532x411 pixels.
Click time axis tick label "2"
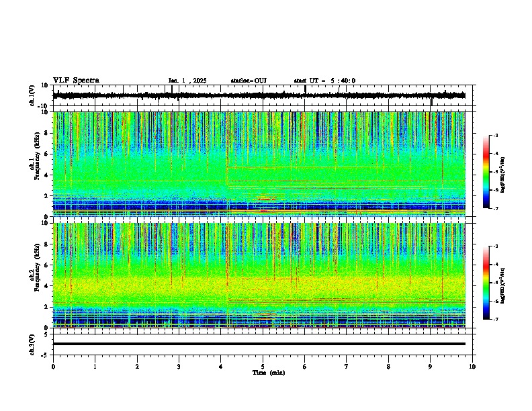pyautogui.click(x=137, y=367)
